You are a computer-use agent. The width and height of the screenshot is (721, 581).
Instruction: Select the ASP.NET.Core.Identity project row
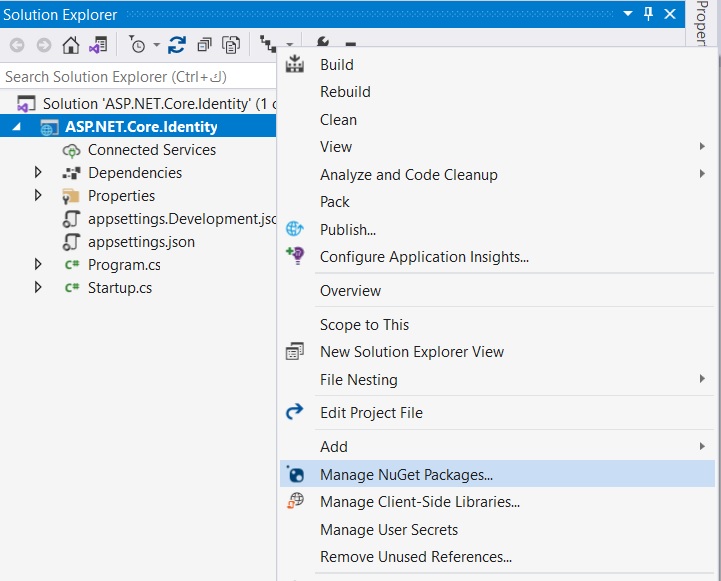point(138,126)
